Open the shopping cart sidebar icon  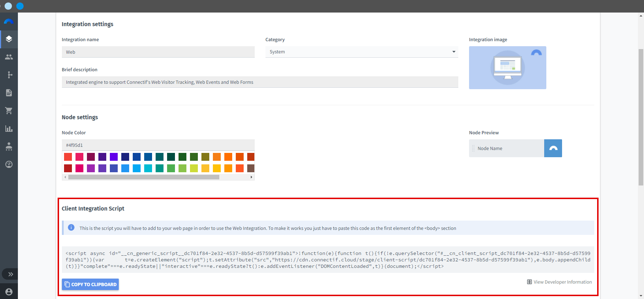coord(9,111)
